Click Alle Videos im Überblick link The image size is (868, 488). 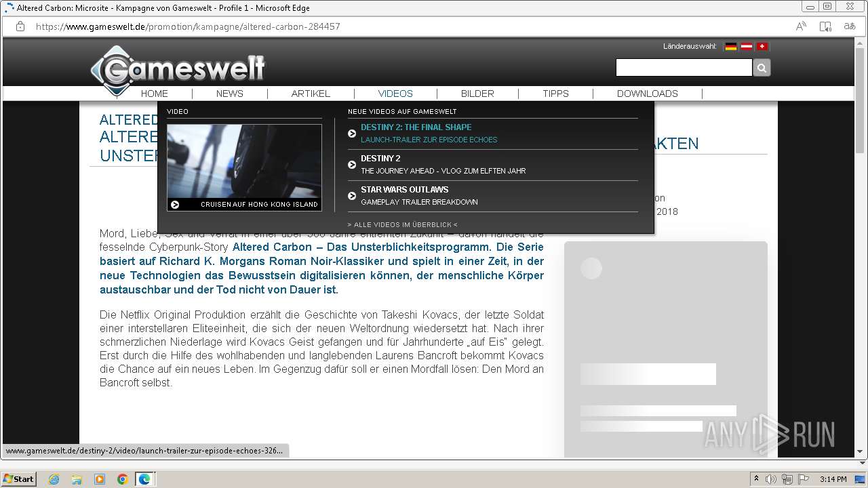point(402,224)
